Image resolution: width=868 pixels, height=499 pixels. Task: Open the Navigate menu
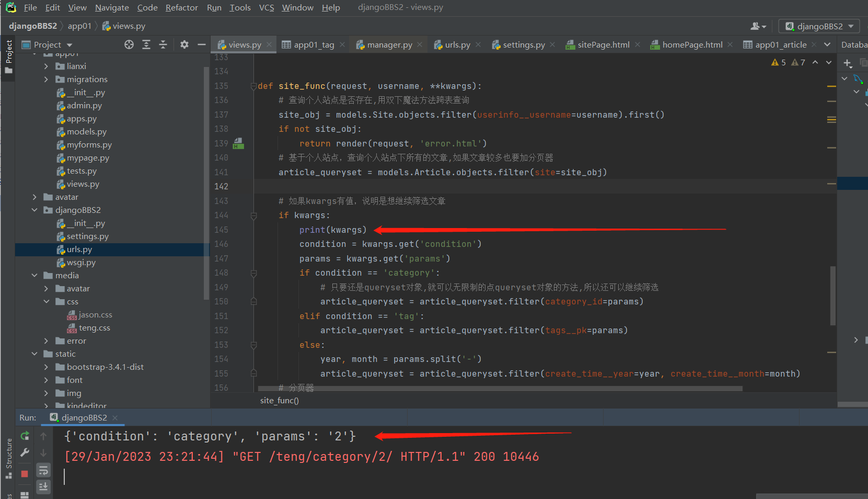tap(112, 7)
